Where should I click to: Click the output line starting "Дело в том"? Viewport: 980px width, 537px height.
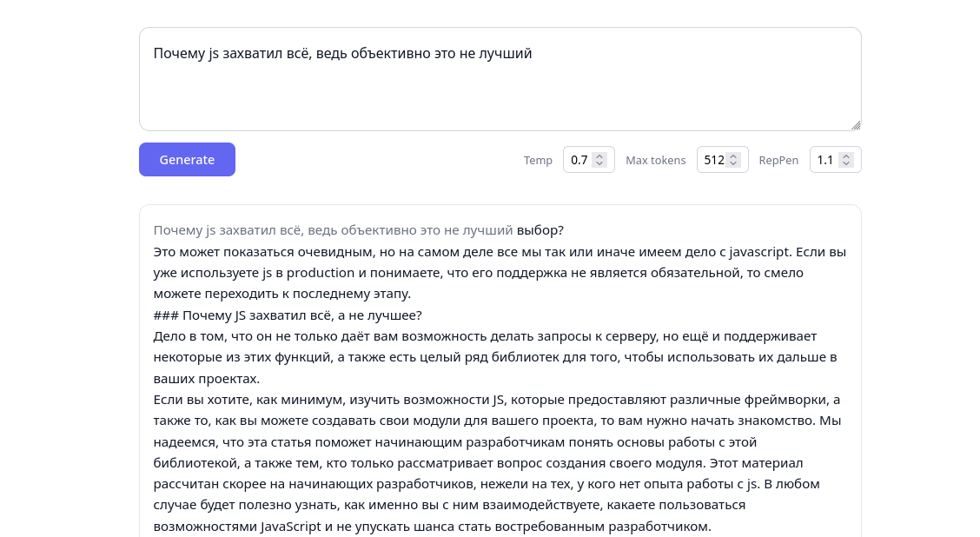pyautogui.click(x=485, y=336)
